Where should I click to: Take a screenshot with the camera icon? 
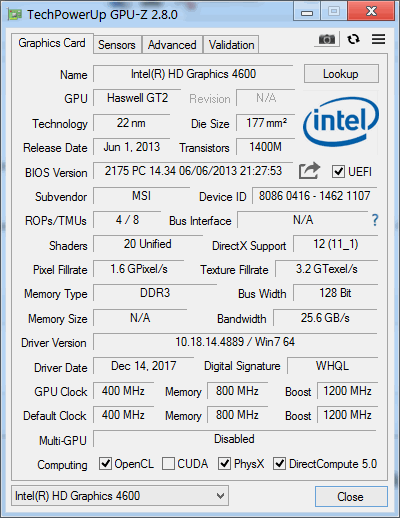[326, 40]
